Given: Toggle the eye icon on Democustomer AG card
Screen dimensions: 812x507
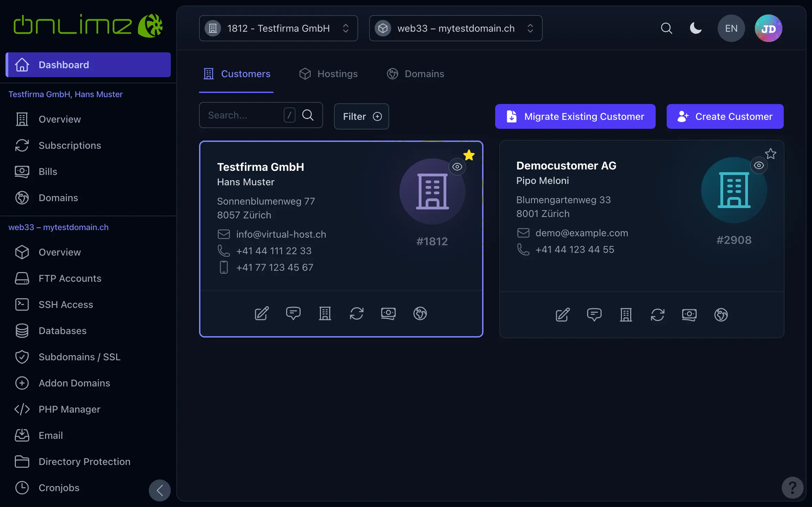Looking at the screenshot, I should (x=759, y=165).
